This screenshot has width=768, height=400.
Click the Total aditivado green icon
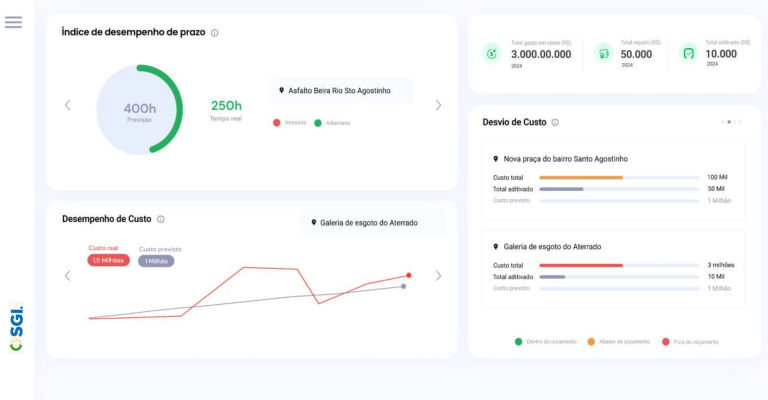click(688, 53)
